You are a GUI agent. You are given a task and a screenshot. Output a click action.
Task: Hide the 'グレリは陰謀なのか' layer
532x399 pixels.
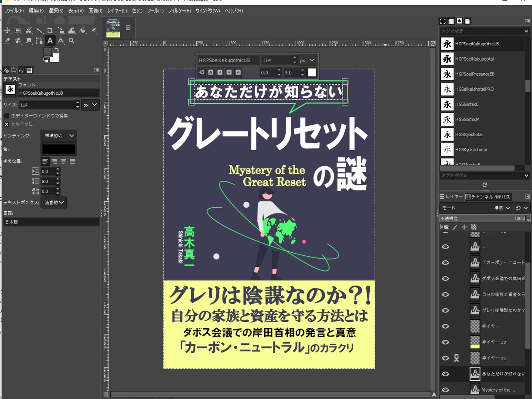pos(445,310)
